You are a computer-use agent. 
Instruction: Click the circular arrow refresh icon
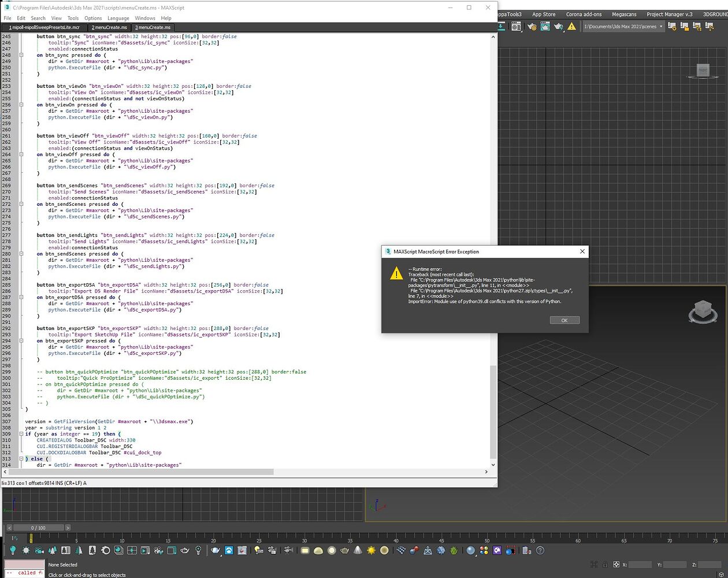[x=105, y=550]
